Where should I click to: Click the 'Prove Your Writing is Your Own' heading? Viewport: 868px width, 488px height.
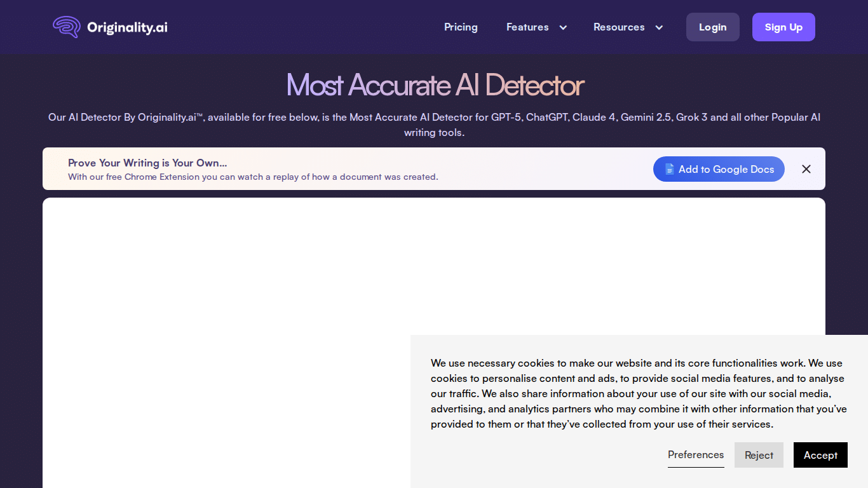tap(147, 163)
